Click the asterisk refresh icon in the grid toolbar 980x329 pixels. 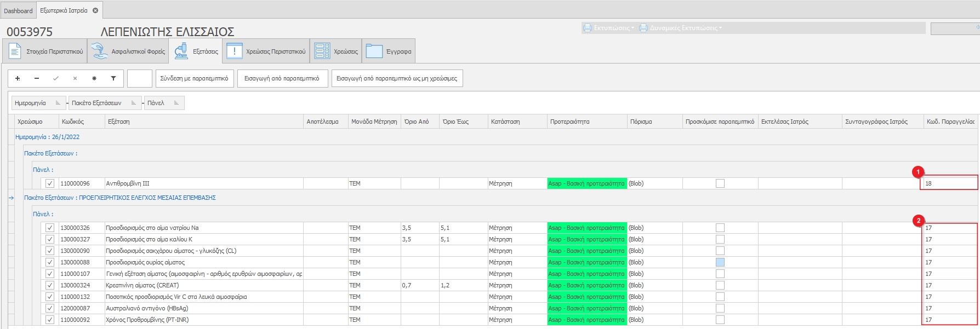(x=94, y=78)
